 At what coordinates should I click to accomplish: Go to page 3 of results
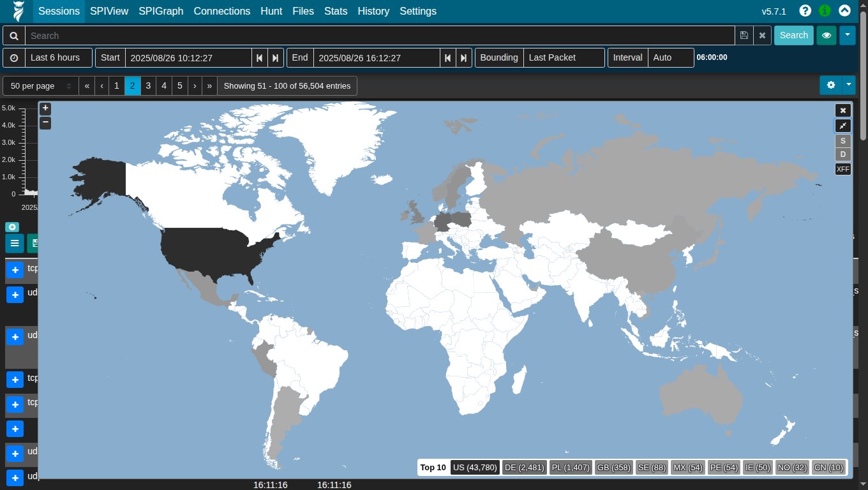click(x=148, y=85)
